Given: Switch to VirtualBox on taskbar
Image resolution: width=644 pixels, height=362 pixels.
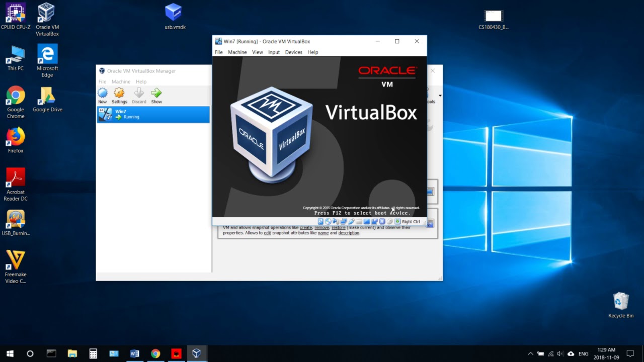Looking at the screenshot, I should (x=197, y=354).
